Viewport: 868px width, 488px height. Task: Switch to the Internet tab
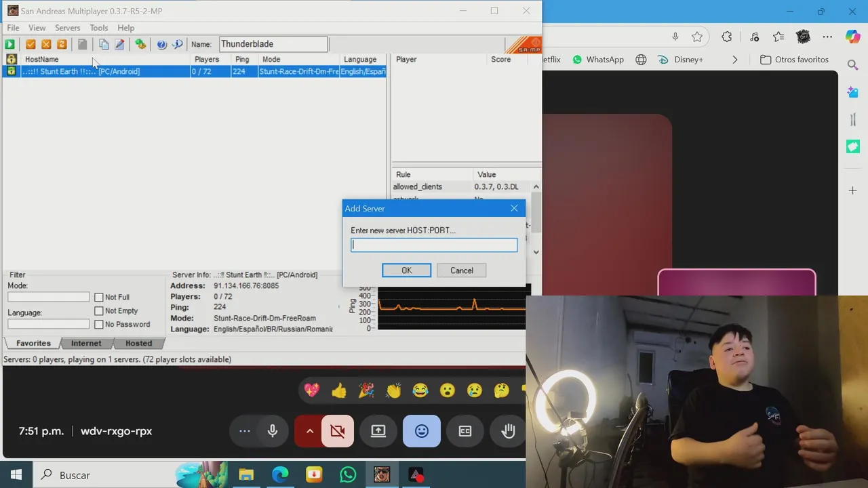point(86,344)
